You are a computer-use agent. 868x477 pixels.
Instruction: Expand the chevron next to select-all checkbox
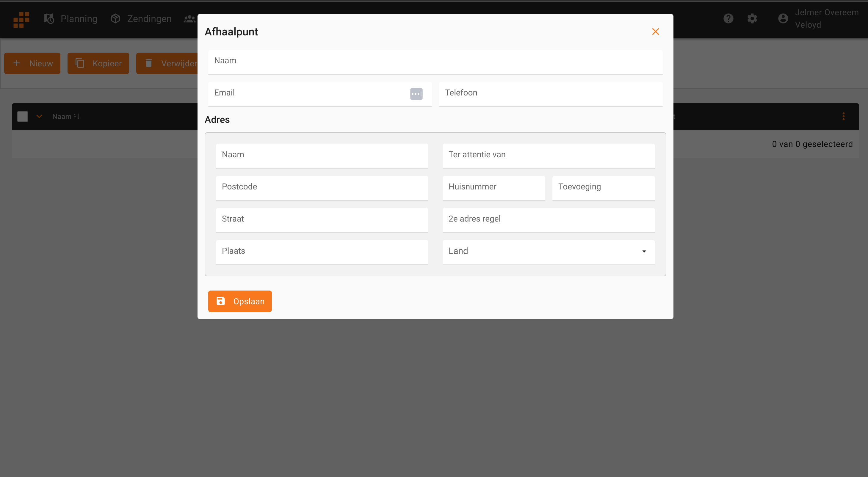[x=39, y=117]
